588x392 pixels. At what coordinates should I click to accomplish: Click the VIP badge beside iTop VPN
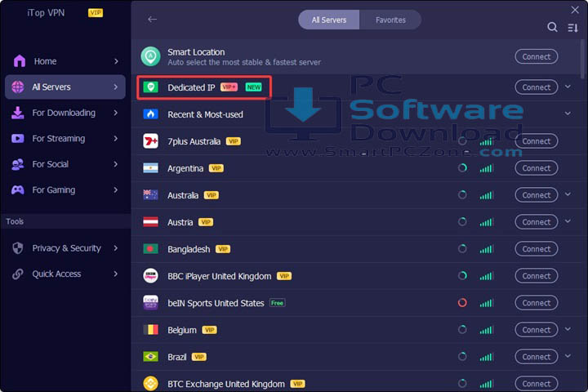(x=96, y=13)
